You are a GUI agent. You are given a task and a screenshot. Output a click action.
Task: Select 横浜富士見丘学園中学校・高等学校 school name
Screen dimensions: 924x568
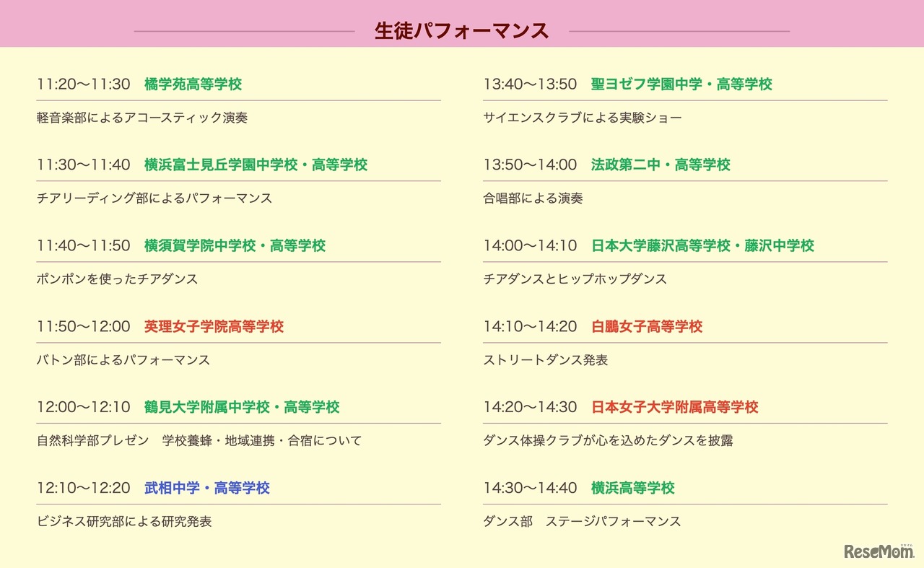256,165
